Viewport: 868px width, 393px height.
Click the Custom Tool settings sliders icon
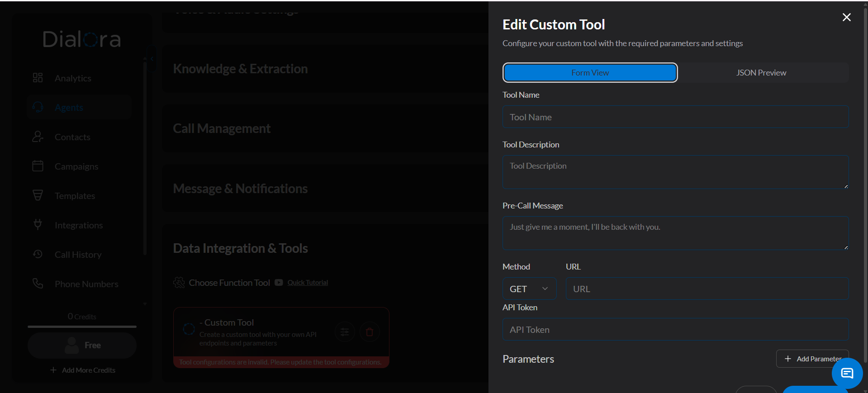pos(345,332)
